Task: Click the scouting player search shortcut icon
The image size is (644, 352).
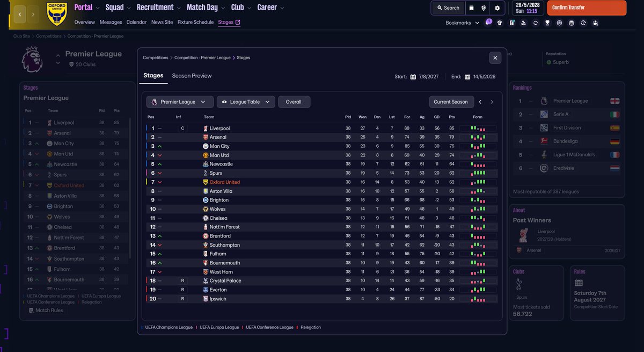Action: coord(523,23)
